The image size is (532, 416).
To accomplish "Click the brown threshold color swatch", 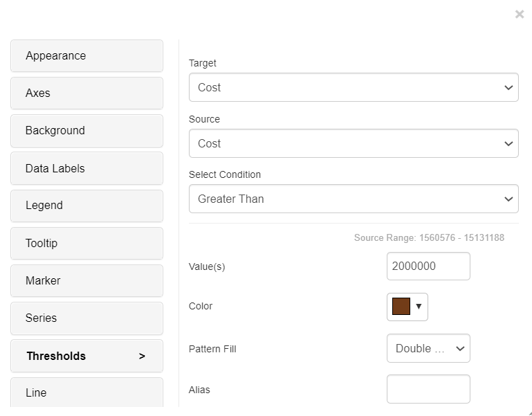I will 401,307.
